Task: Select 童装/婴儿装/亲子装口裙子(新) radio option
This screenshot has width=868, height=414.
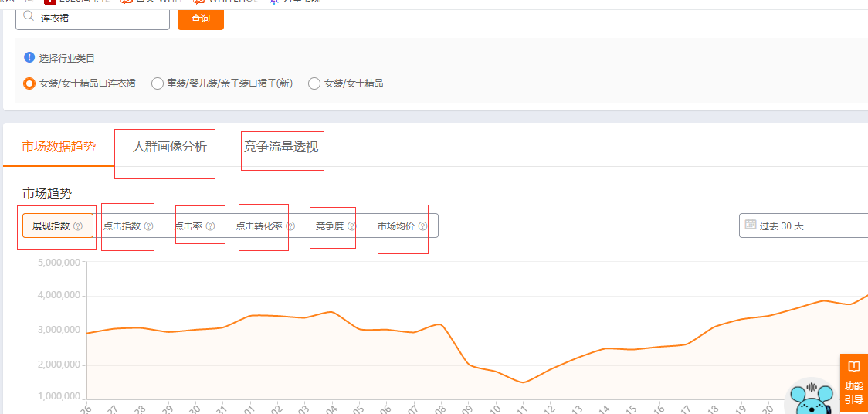Action: [x=158, y=83]
